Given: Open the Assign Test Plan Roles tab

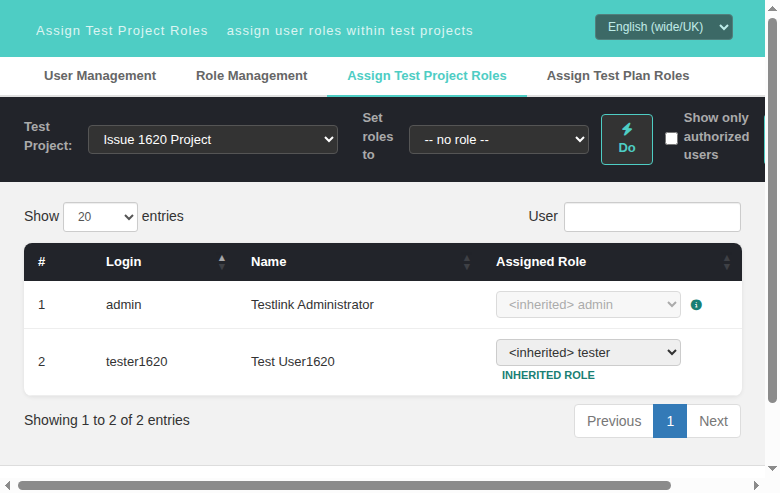Looking at the screenshot, I should pos(618,76).
